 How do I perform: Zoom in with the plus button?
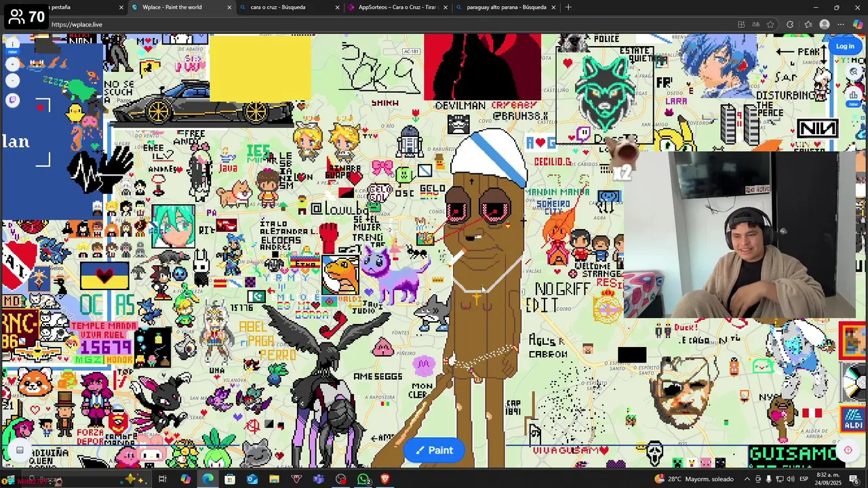coord(12,64)
